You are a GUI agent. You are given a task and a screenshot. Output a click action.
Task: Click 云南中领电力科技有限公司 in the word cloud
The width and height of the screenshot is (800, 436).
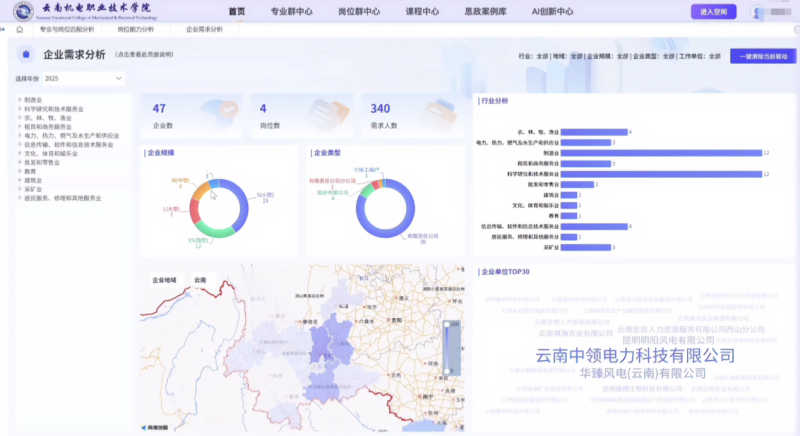tap(635, 356)
